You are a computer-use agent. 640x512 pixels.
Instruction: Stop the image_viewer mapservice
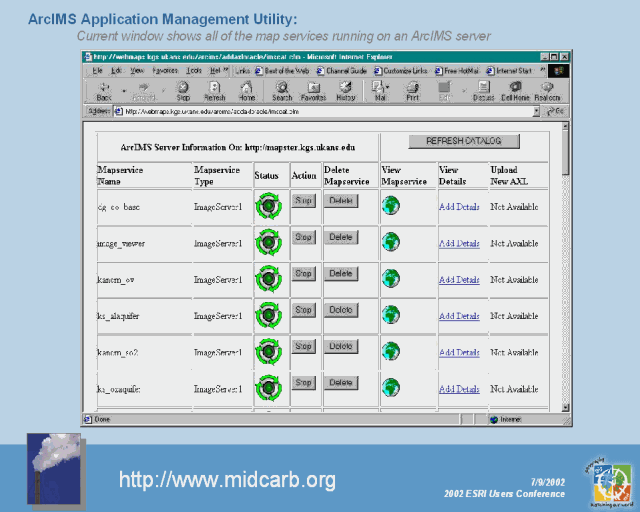pyautogui.click(x=303, y=237)
